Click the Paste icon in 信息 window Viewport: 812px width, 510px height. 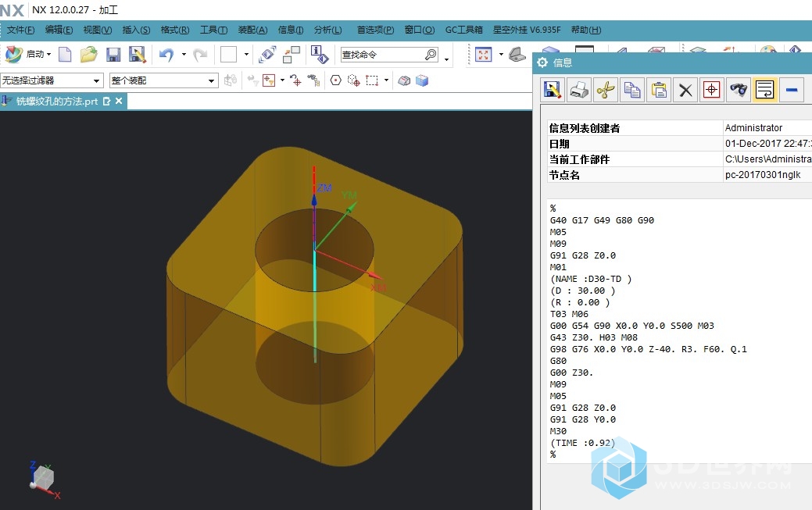[659, 90]
